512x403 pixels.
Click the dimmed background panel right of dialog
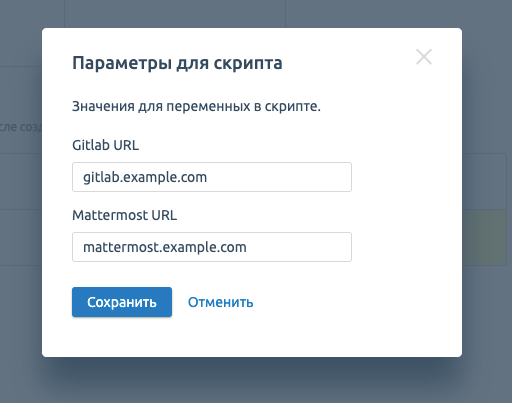487,100
